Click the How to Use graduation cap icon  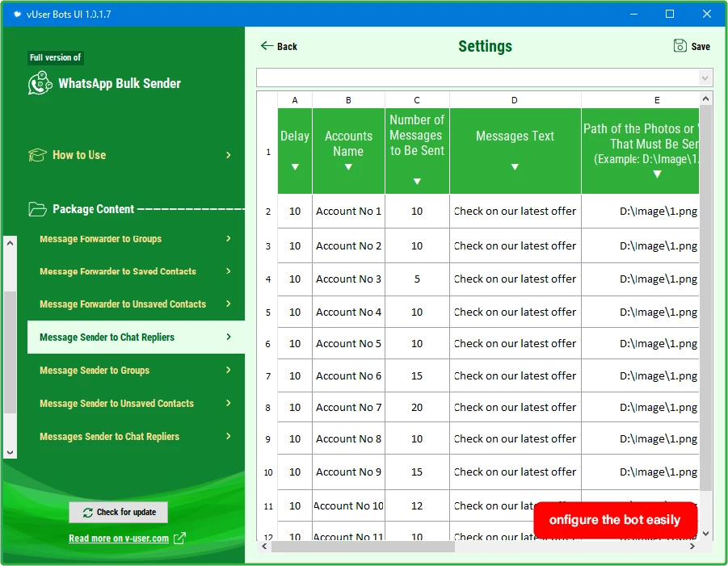coord(37,155)
